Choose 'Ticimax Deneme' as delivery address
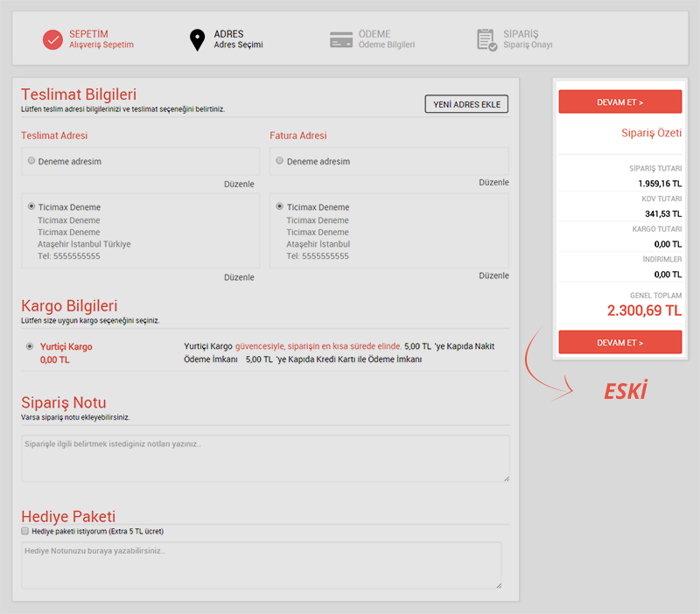This screenshot has width=700, height=614. tap(32, 206)
